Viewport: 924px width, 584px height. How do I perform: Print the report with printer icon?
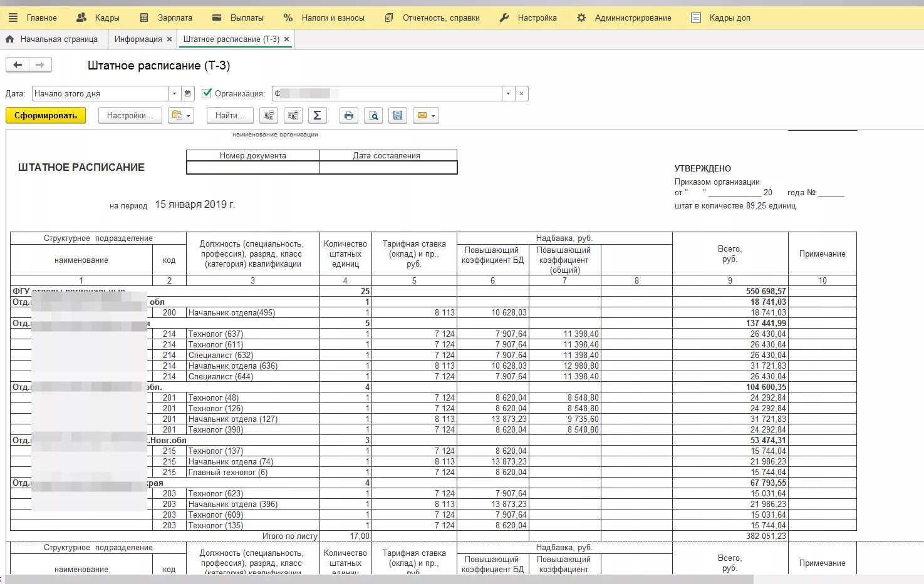click(x=349, y=116)
